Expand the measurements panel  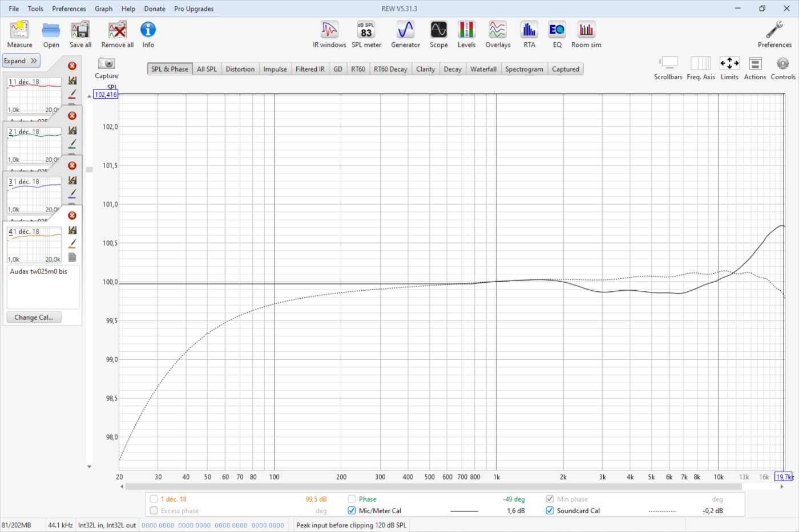coord(21,61)
